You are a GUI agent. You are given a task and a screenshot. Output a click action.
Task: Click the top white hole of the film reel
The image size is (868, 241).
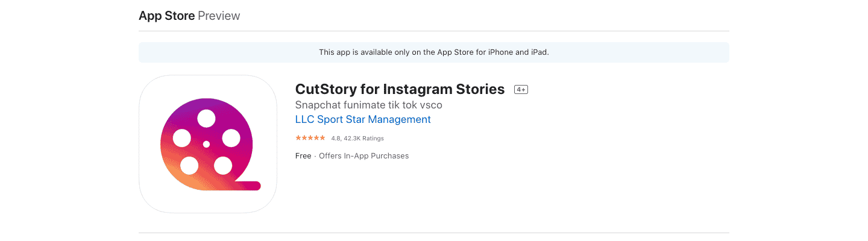206,119
